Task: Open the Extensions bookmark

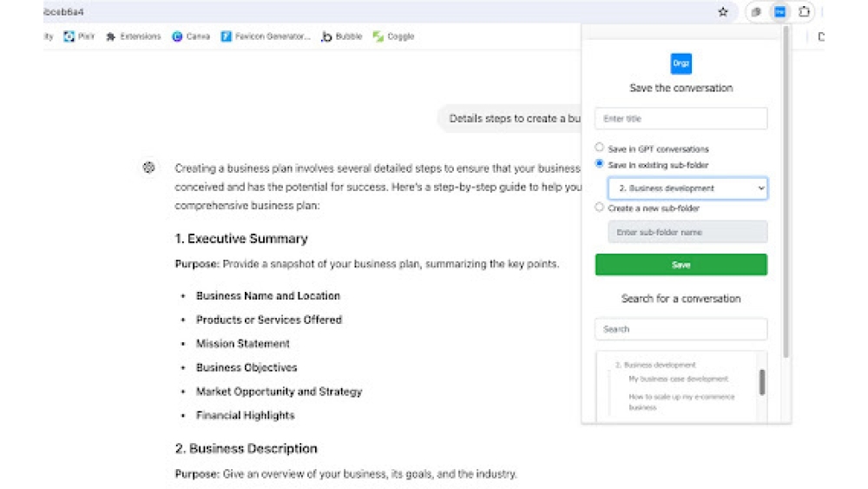Action: [134, 36]
